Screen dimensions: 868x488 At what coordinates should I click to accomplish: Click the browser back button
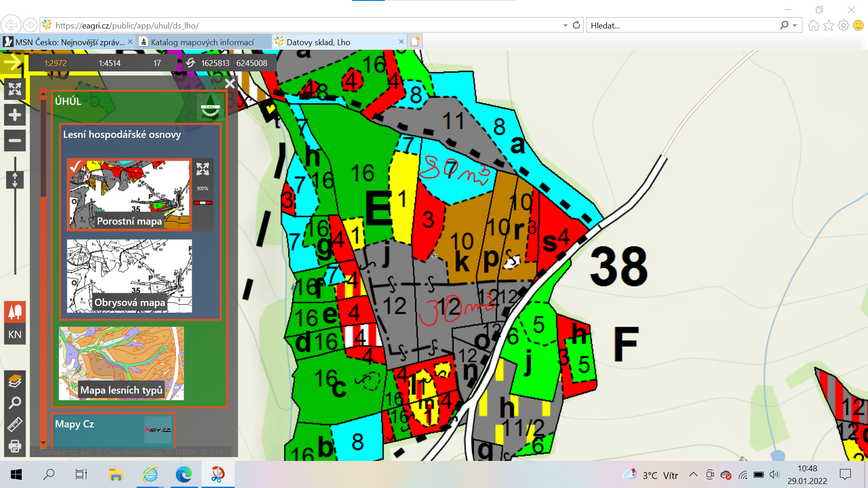(11, 25)
